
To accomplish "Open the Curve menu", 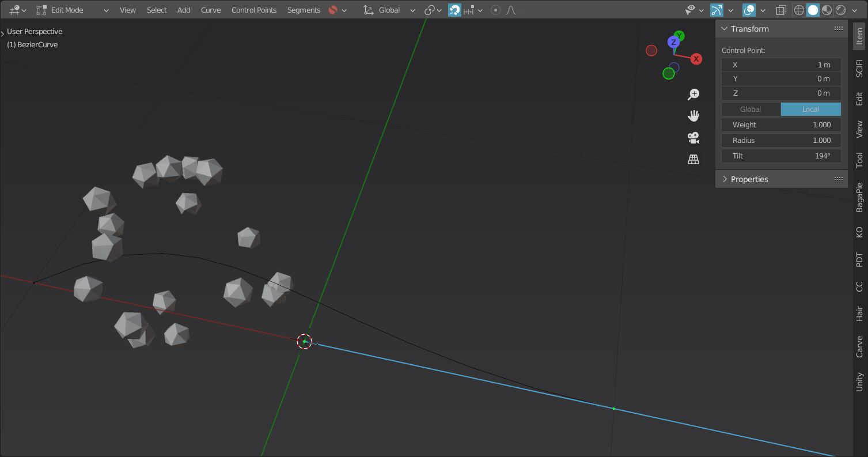I will (211, 10).
